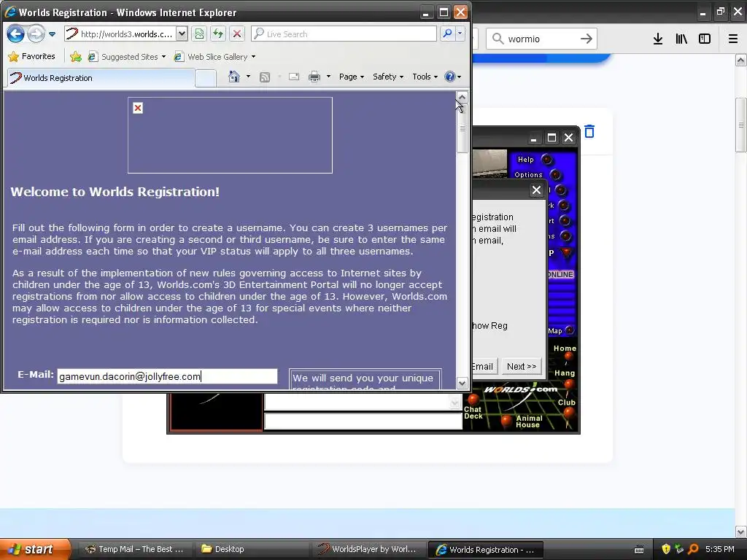Click the red VIP triangle indicator
Screen dimensions: 747x560
coord(566,252)
